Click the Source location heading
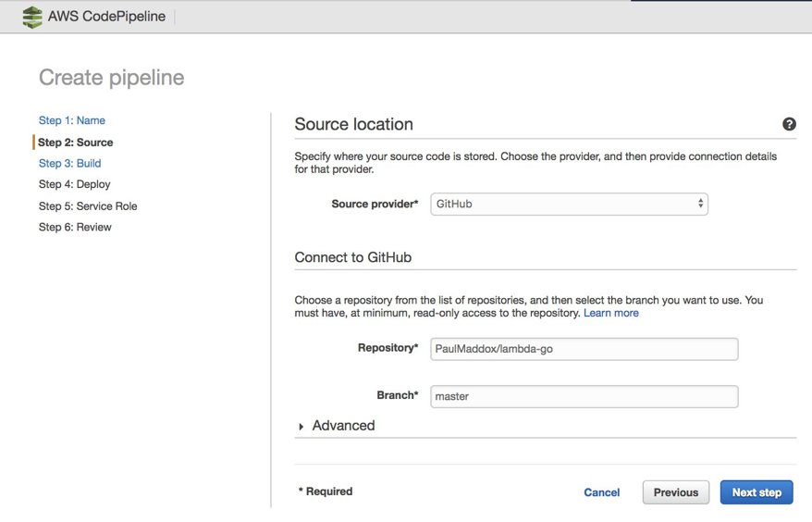 tap(353, 124)
